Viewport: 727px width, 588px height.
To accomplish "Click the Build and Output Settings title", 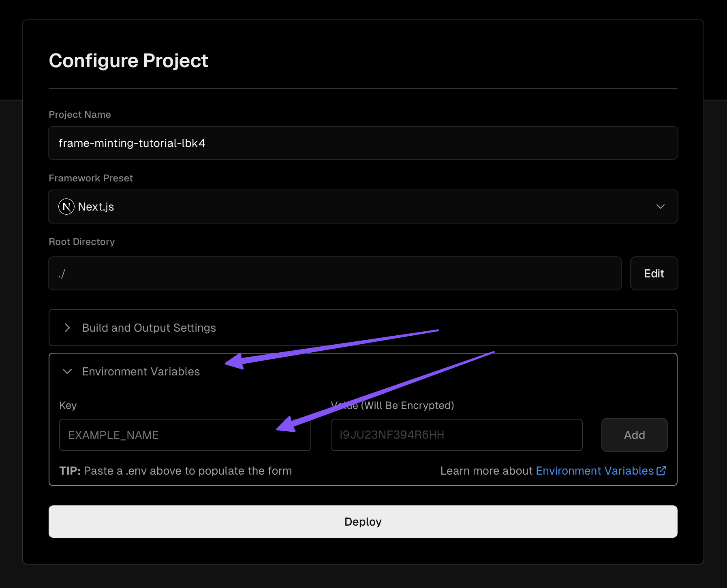I will click(x=149, y=328).
